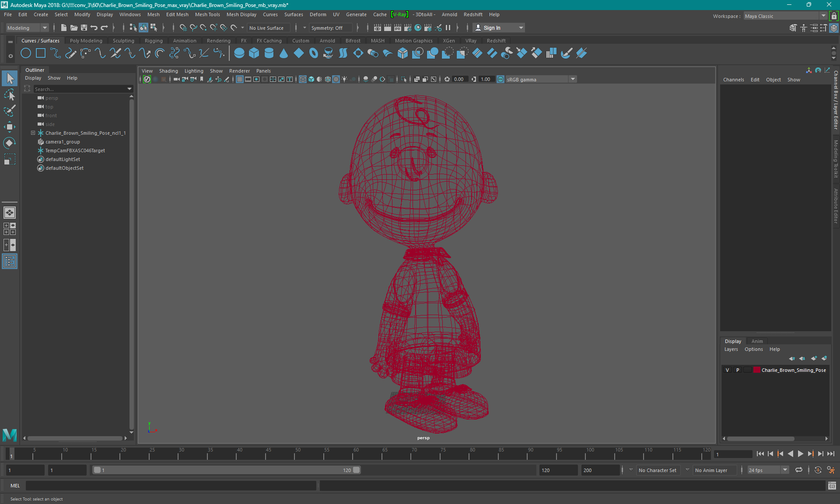Screen dimensions: 840x504
Task: Open Channels menu in Channel Box
Action: point(733,80)
